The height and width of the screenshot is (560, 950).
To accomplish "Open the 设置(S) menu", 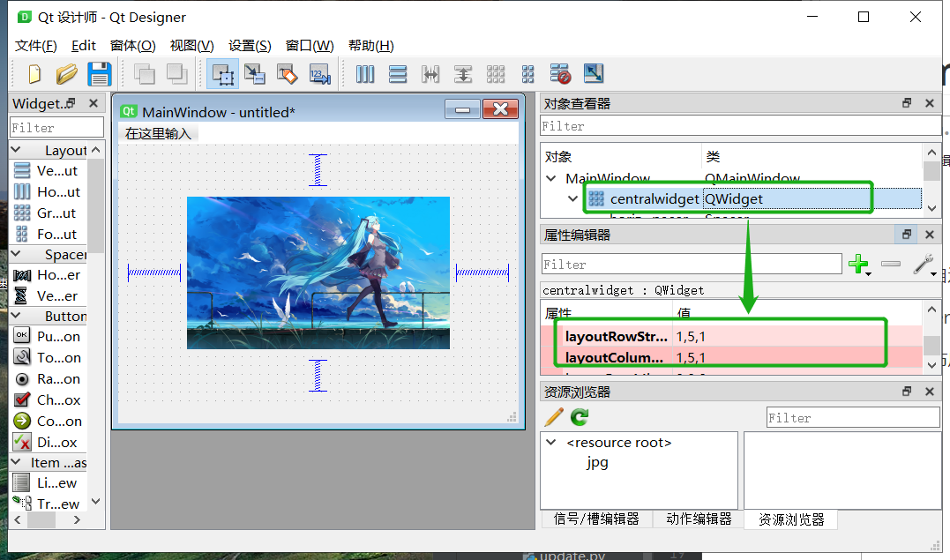I will click(x=250, y=46).
